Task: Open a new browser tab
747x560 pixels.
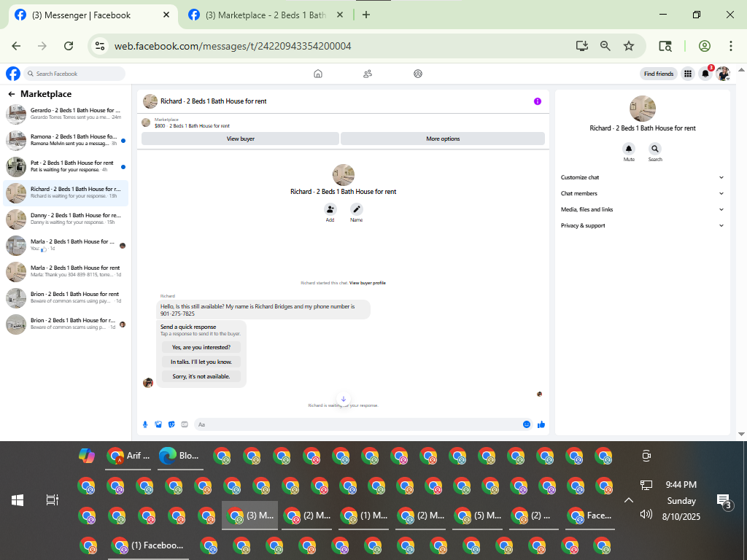Action: coord(366,15)
